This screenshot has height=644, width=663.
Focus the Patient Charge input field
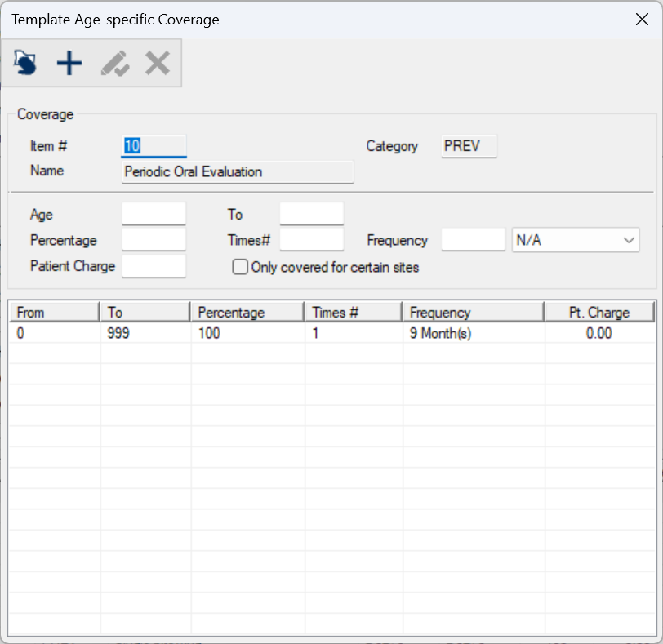(154, 266)
